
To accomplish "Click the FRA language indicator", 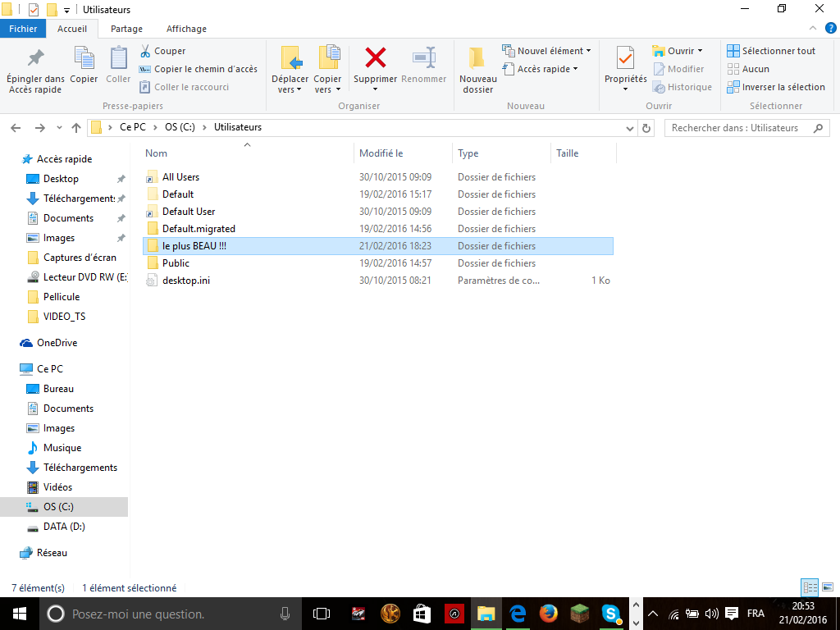I will [x=756, y=614].
